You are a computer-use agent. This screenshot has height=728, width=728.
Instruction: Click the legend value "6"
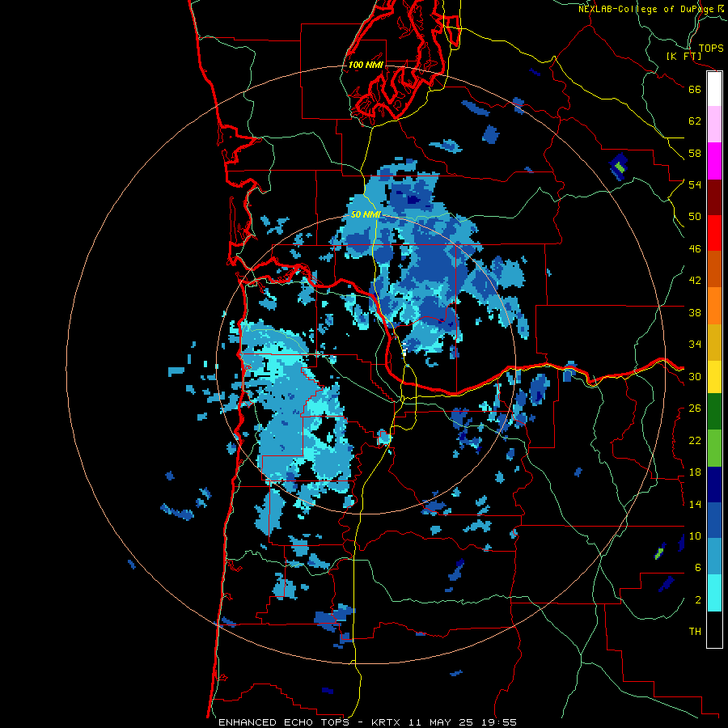click(698, 568)
